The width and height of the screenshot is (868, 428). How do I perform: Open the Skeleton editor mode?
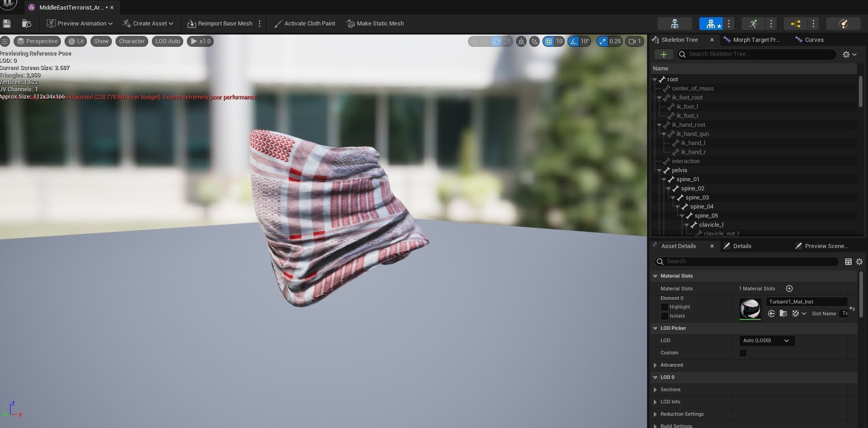point(674,24)
